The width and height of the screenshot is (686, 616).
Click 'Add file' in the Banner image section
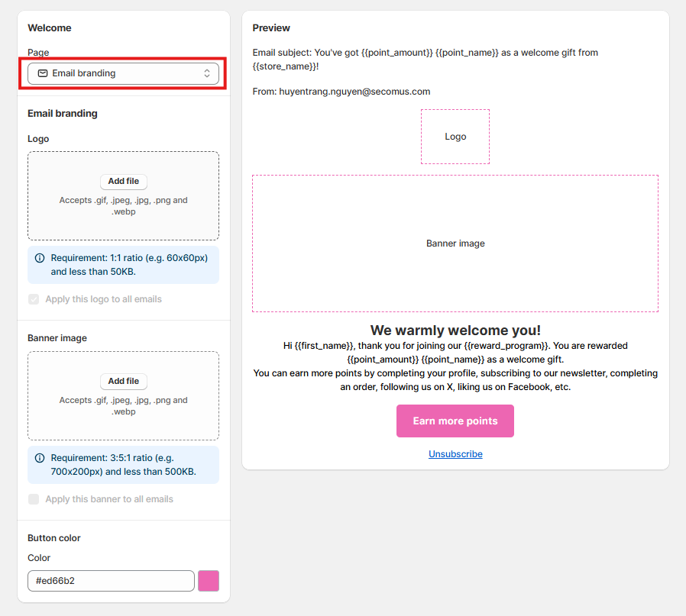pyautogui.click(x=123, y=382)
